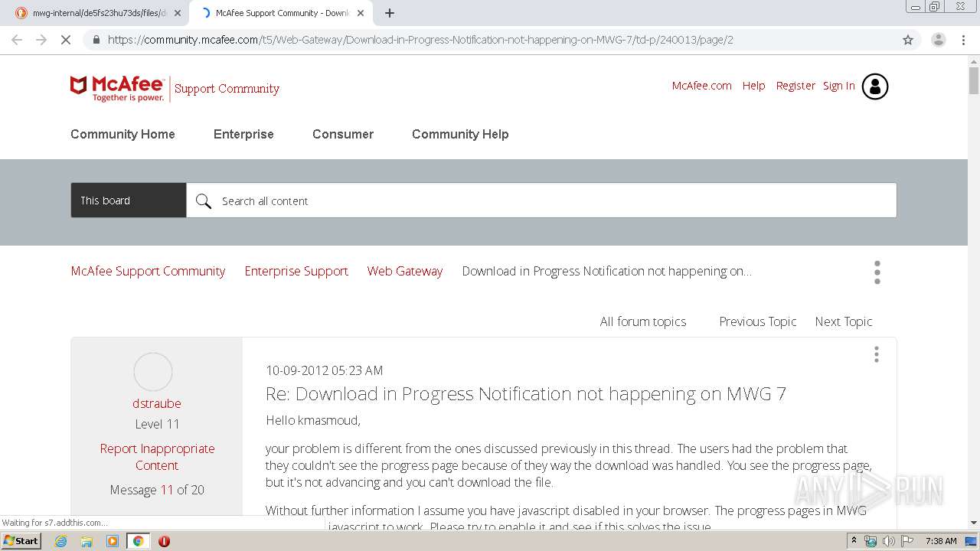980x551 pixels.
Task: Close the mwg-internal tab
Action: point(178,13)
